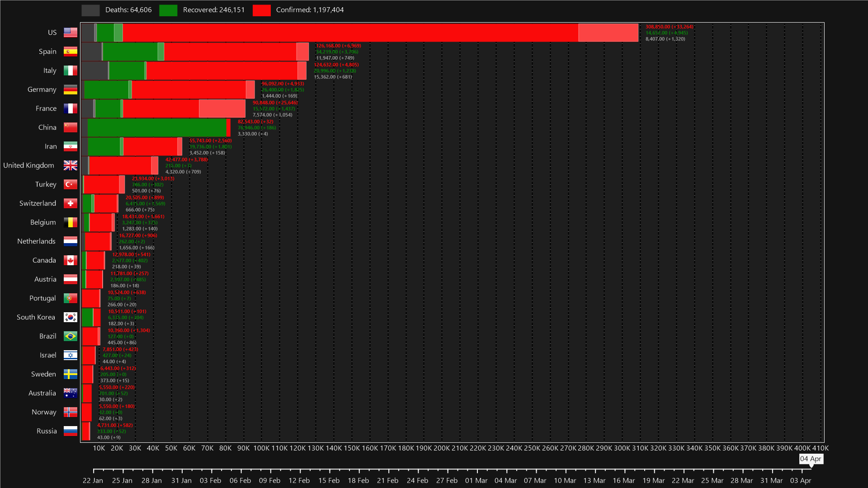
Task: Click the Turkey flag icon
Action: point(71,184)
